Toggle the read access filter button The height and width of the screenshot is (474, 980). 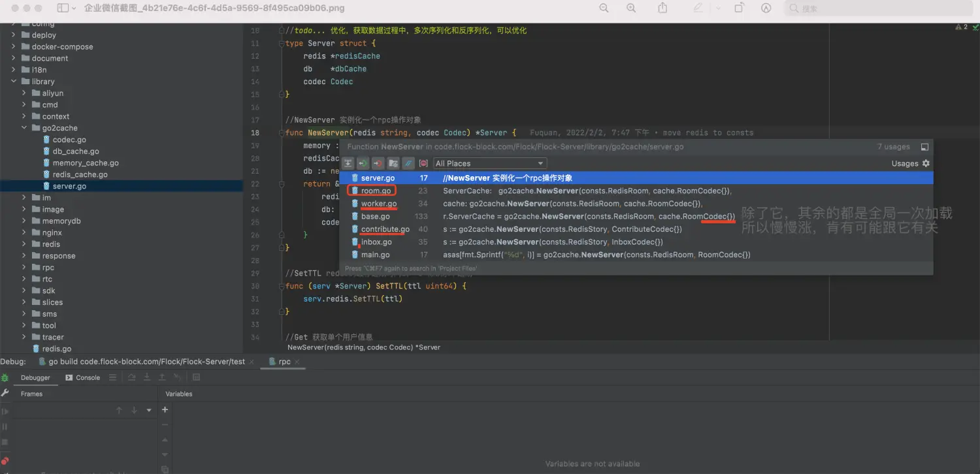pos(363,163)
